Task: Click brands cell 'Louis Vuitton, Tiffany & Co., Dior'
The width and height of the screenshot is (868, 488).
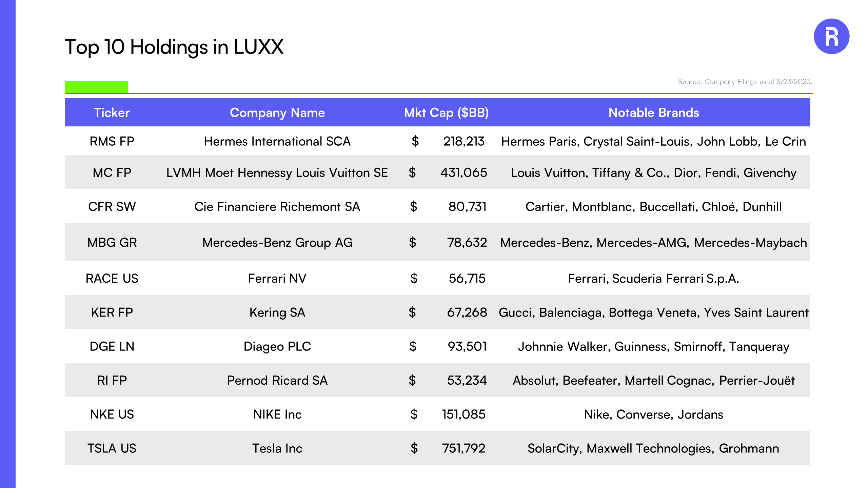Action: 654,173
